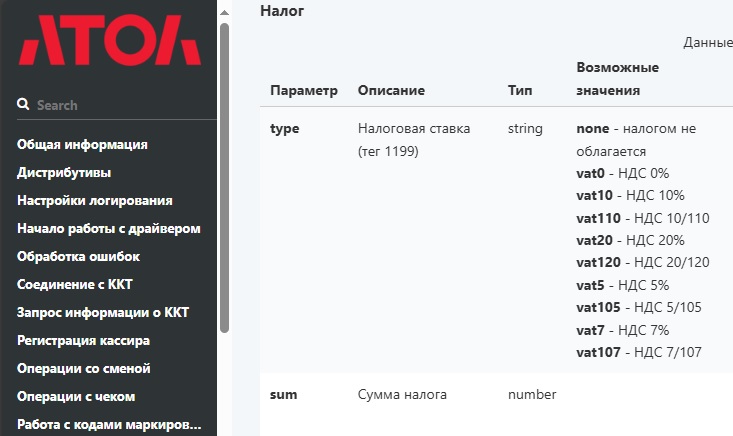Navigate to Обработка ошибок
The width and height of the screenshot is (733, 436).
(78, 257)
